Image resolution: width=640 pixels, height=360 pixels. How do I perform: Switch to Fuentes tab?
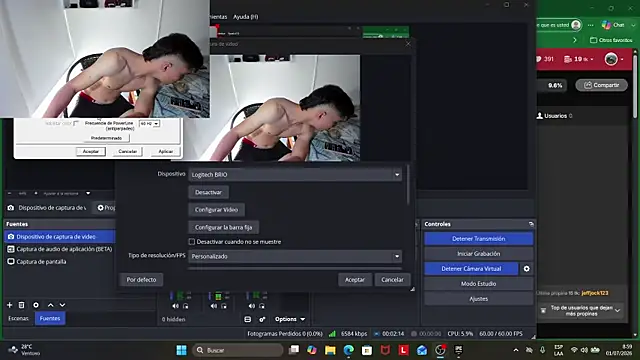click(50, 318)
